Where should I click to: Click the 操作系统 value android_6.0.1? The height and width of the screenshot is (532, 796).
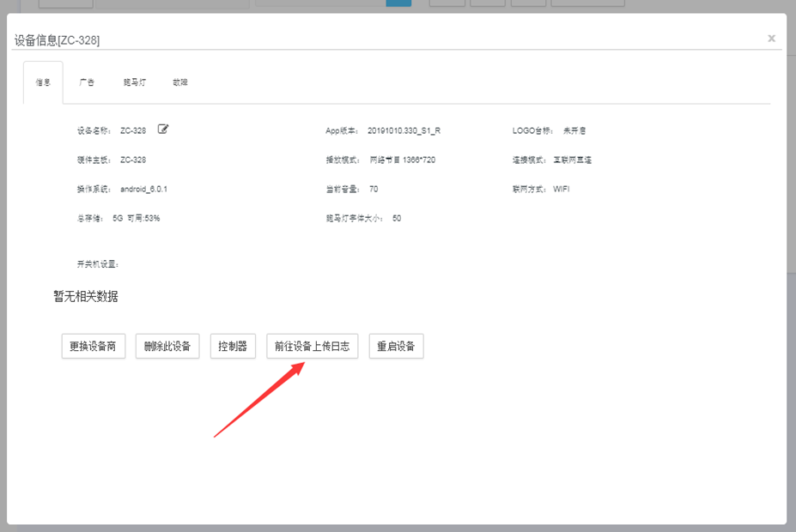(149, 189)
